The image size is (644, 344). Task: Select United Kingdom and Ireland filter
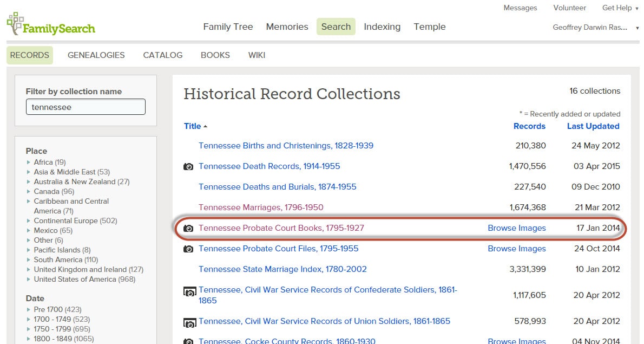point(88,270)
